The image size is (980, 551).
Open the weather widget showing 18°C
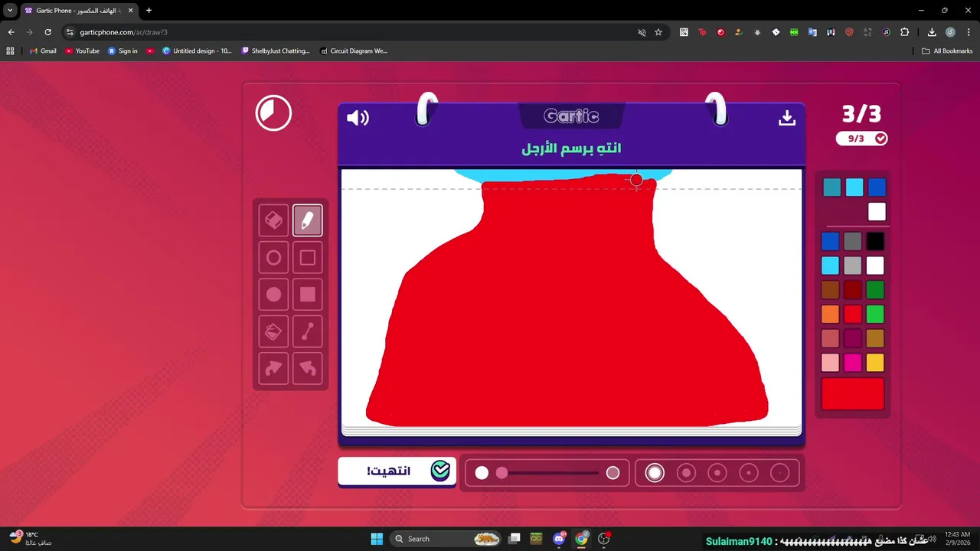(x=31, y=539)
